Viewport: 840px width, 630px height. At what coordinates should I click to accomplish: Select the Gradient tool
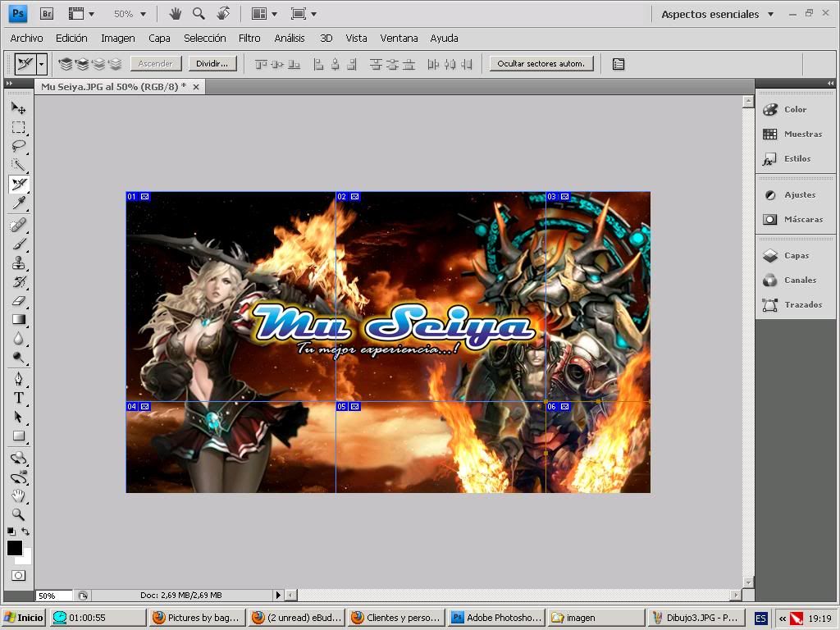(x=18, y=320)
